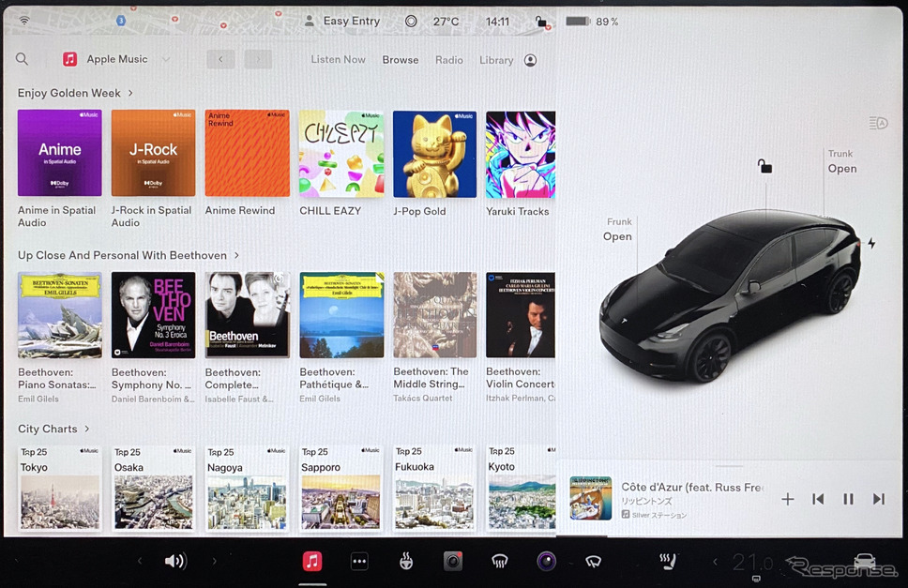Toggle the door lock icon above car
Image resolution: width=908 pixels, height=588 pixels.
(x=765, y=167)
